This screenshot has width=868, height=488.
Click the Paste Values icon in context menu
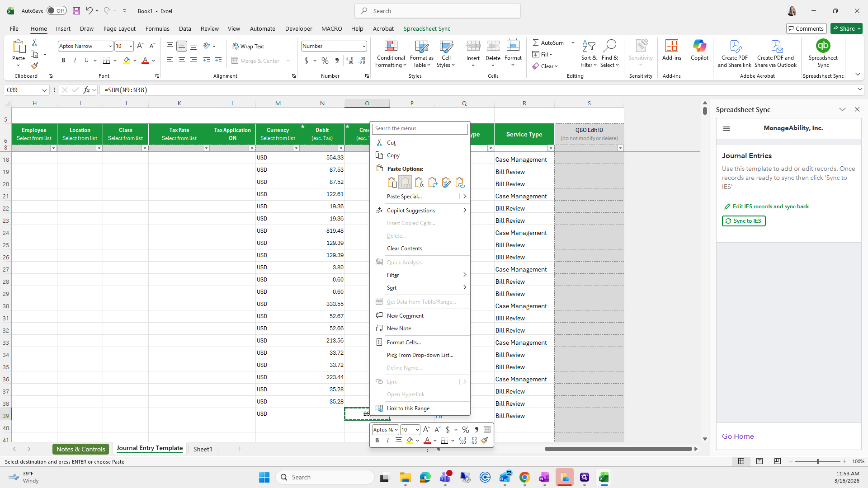point(405,183)
